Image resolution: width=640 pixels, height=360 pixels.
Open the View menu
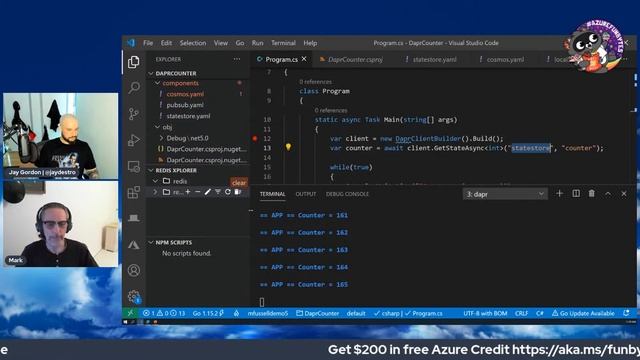pyautogui.click(x=221, y=43)
